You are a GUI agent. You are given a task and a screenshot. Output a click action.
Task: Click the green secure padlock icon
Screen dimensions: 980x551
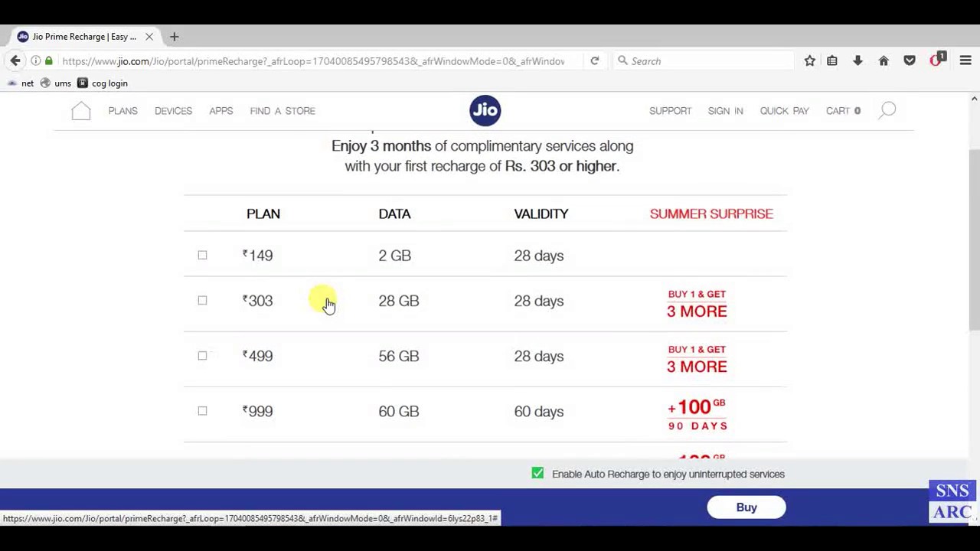pyautogui.click(x=49, y=60)
